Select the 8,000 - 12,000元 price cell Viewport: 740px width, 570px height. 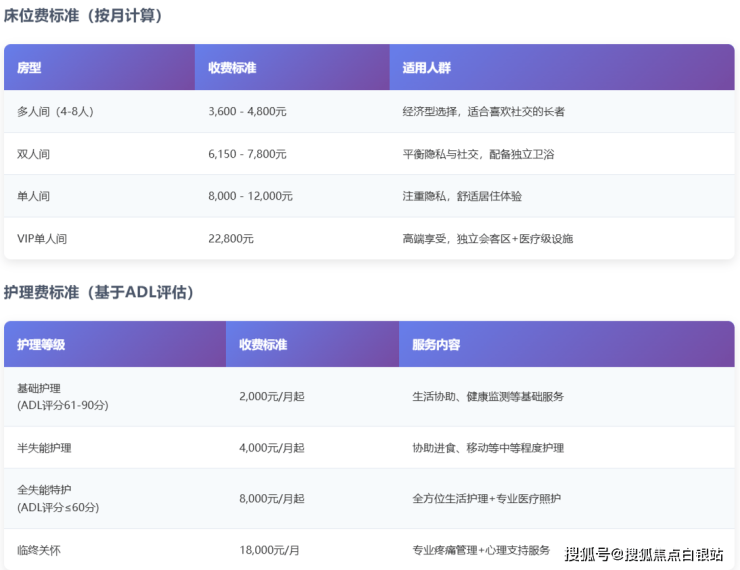point(250,196)
